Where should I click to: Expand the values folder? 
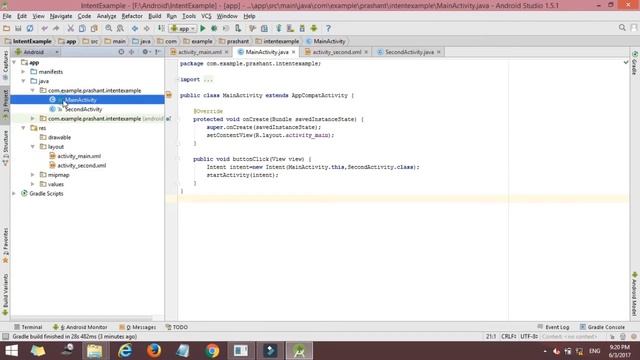33,184
